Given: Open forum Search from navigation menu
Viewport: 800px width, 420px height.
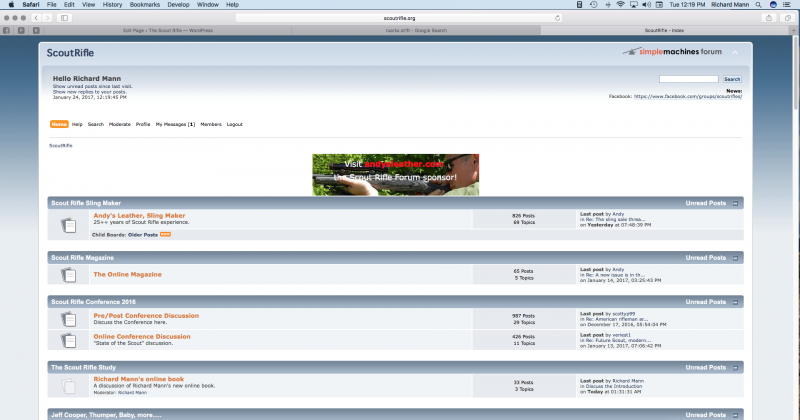Looking at the screenshot, I should [95, 125].
